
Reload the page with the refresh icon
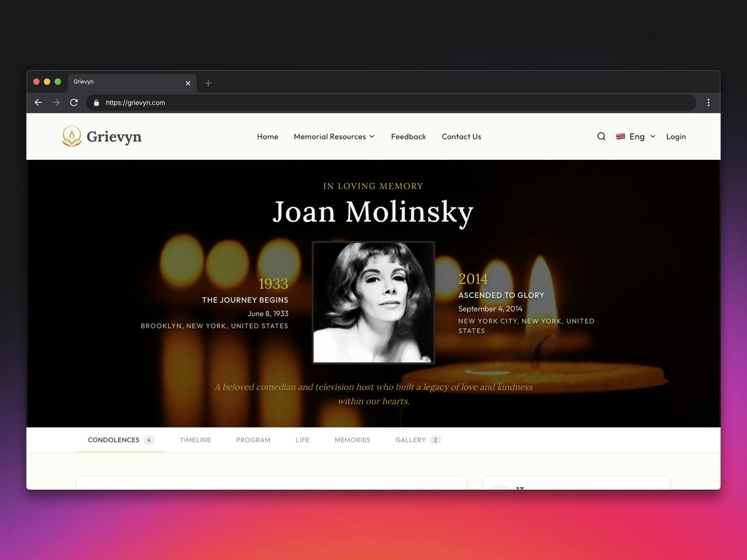[x=73, y=103]
